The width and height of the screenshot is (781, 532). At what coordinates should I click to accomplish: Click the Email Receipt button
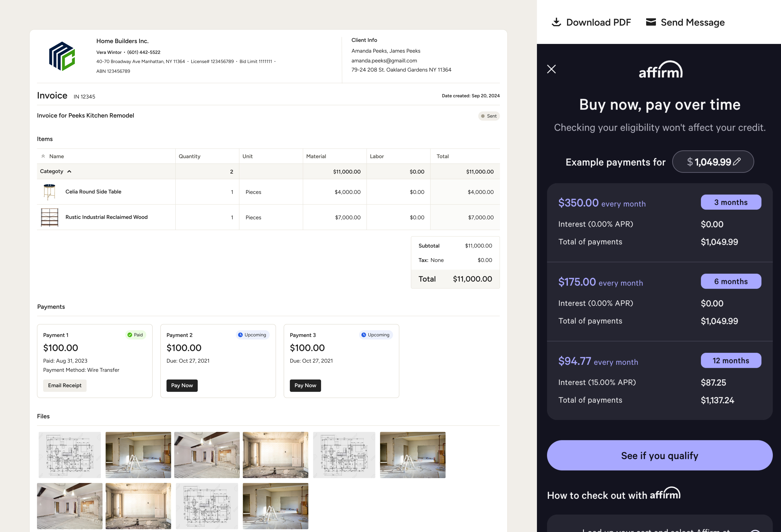64,385
